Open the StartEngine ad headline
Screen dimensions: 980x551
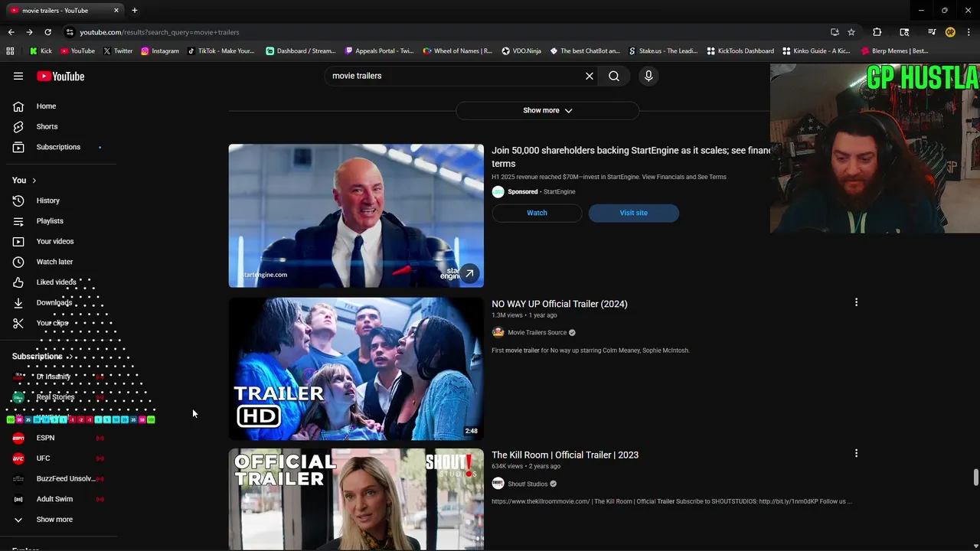(x=631, y=157)
